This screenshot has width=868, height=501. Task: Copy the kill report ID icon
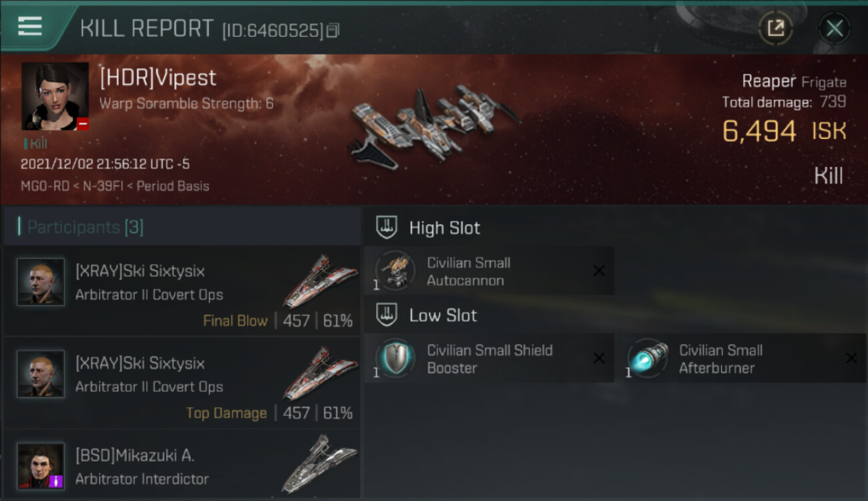(333, 31)
